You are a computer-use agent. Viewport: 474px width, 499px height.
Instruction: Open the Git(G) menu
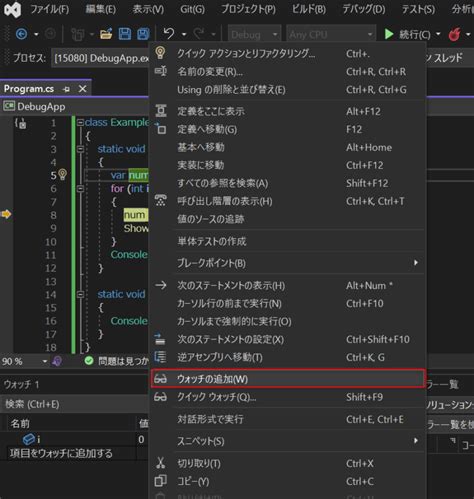pos(192,9)
